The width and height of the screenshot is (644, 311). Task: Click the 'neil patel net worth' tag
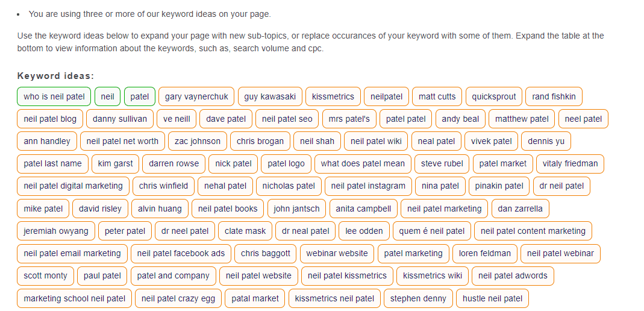[122, 141]
